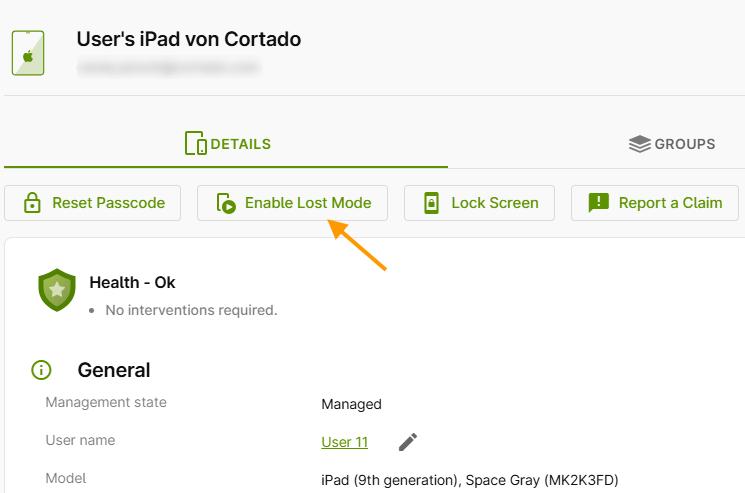
Task: Click the iPad device icon
Action: [x=28, y=52]
